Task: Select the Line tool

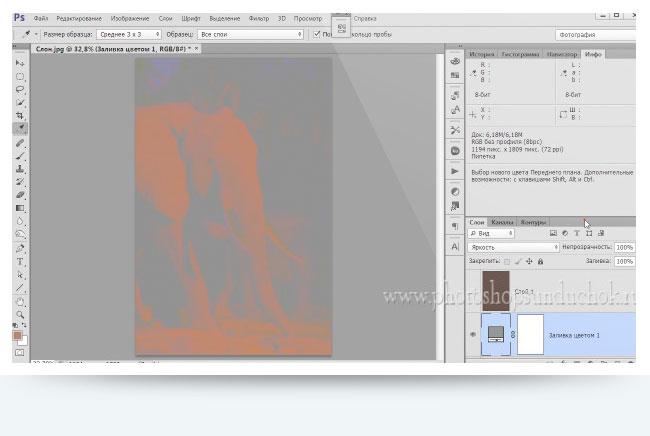Action: [x=20, y=288]
